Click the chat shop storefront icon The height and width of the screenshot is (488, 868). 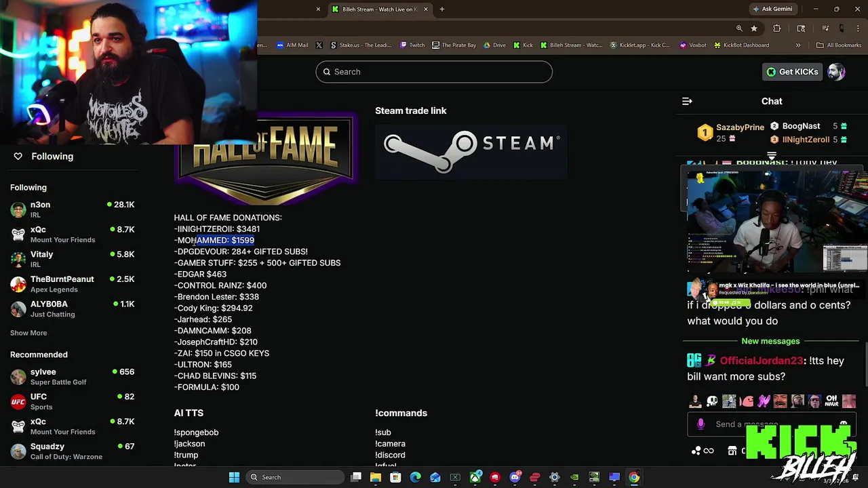[x=732, y=451]
